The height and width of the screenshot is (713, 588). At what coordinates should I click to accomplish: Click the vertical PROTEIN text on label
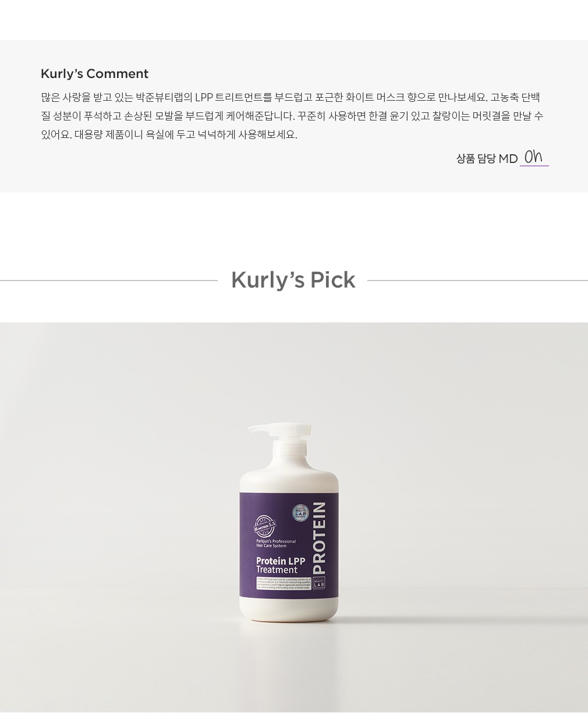coord(319,538)
